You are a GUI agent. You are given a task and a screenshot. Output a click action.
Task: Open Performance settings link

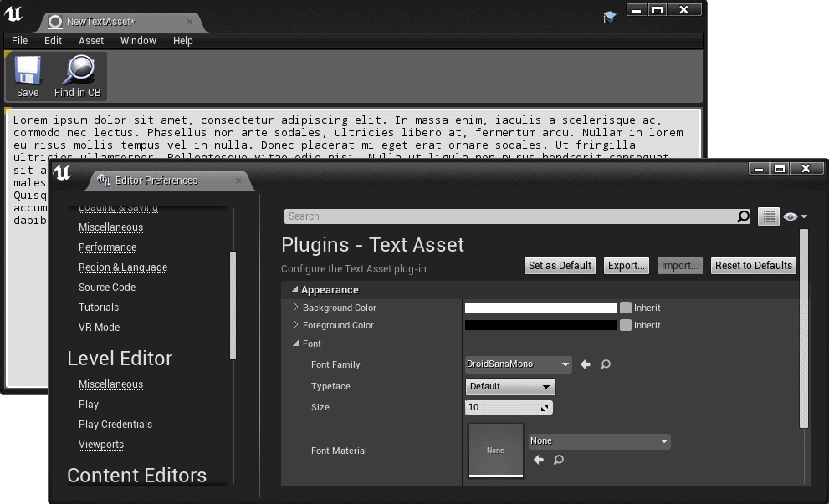108,247
